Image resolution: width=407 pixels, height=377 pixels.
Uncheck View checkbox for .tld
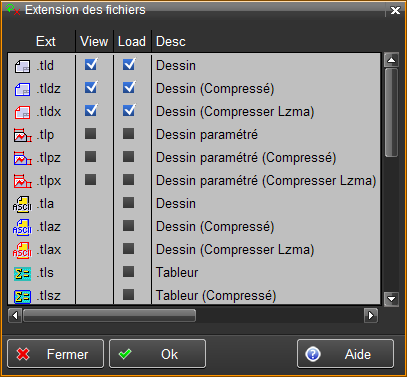[x=91, y=64]
